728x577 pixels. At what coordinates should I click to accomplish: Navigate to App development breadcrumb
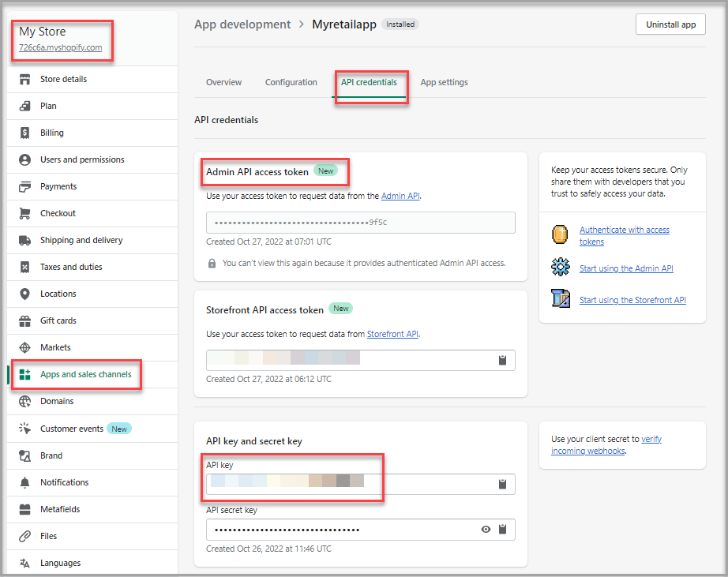(242, 24)
